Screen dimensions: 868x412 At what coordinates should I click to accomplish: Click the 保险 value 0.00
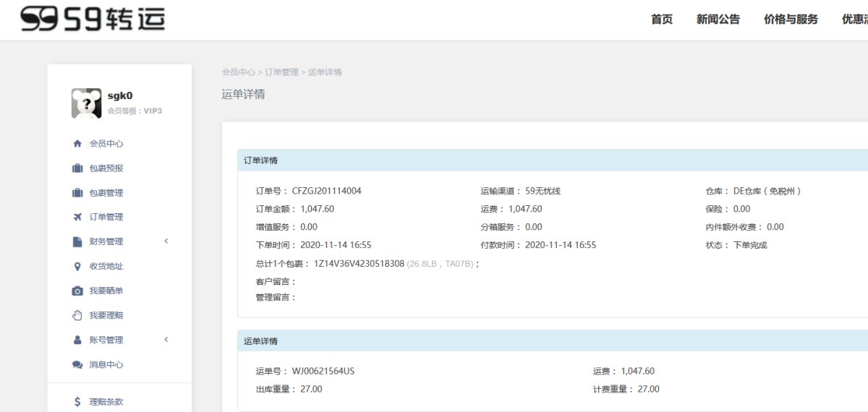pos(741,209)
